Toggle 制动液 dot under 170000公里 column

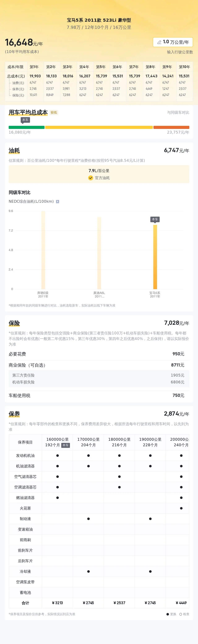pos(88,519)
